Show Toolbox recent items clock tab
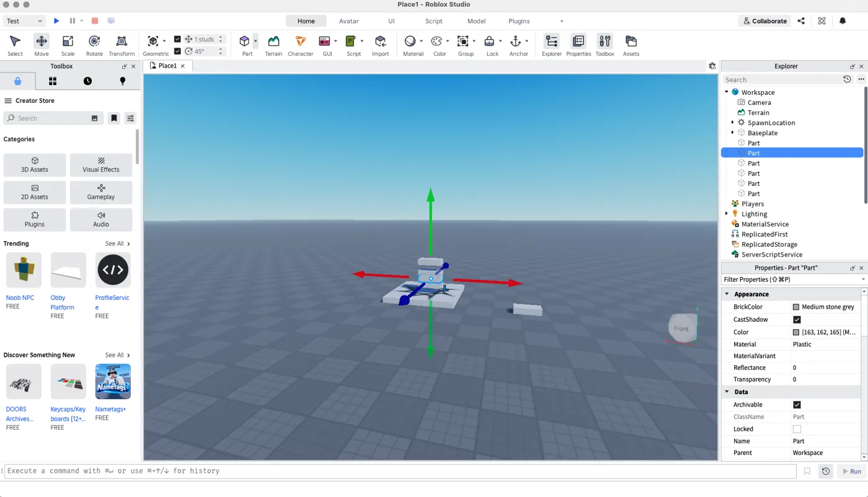The image size is (868, 497). 87,81
